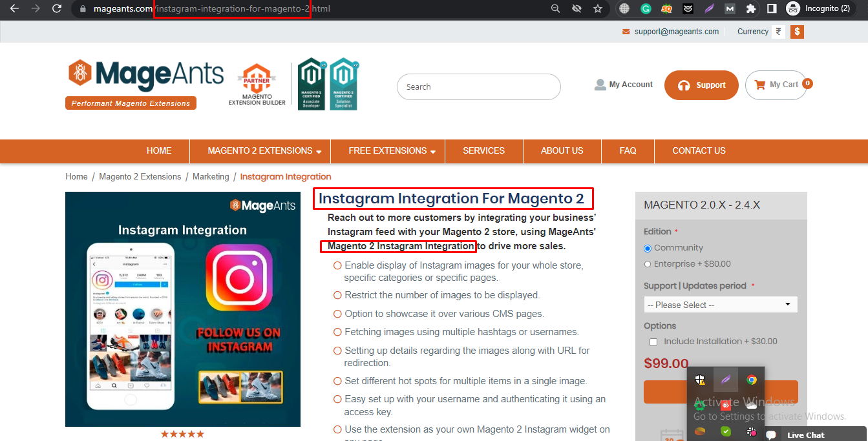Toggle the browser side panel icon
The image size is (868, 441).
(x=772, y=9)
